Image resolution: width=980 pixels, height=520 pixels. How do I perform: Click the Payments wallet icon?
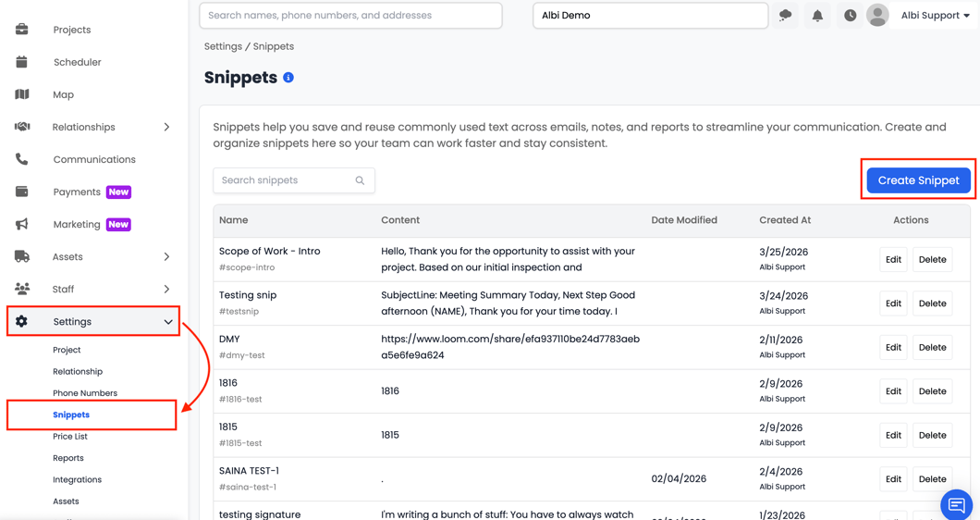coord(22,192)
